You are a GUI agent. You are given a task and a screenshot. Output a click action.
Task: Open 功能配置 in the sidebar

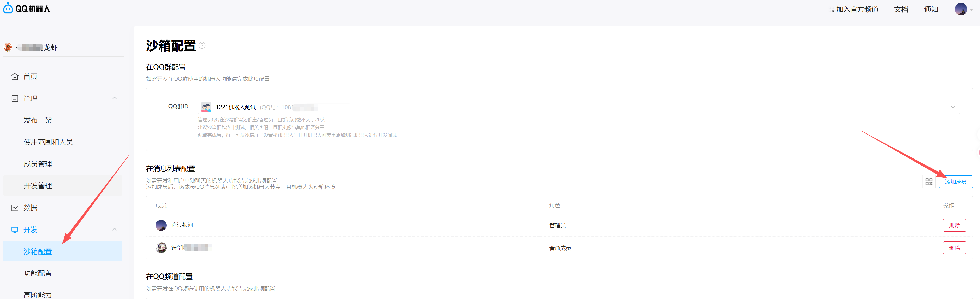(38, 273)
